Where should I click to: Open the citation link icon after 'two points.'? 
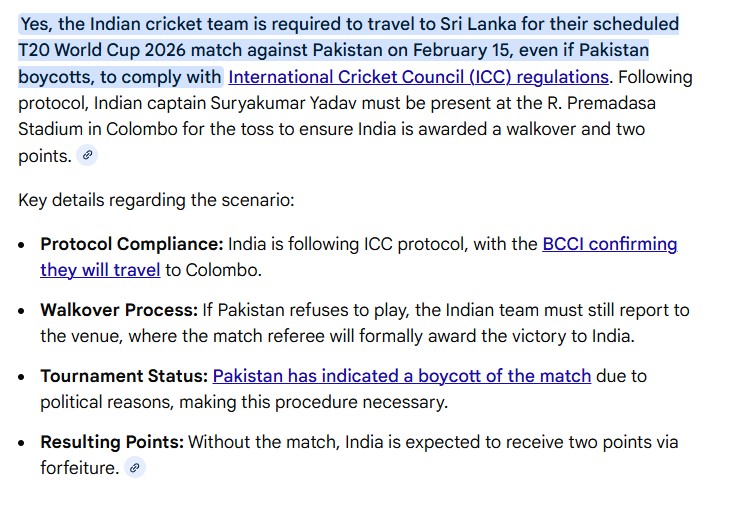88,155
